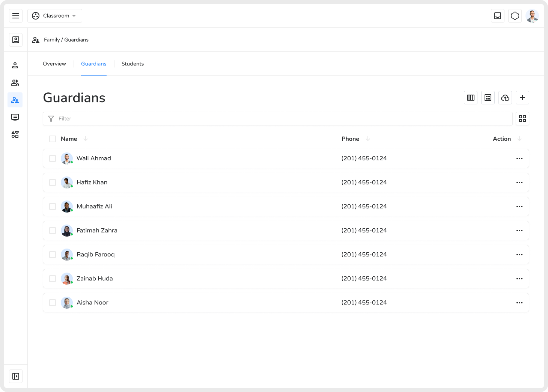Switch to the Students tab
Image resolution: width=548 pixels, height=392 pixels.
point(132,64)
